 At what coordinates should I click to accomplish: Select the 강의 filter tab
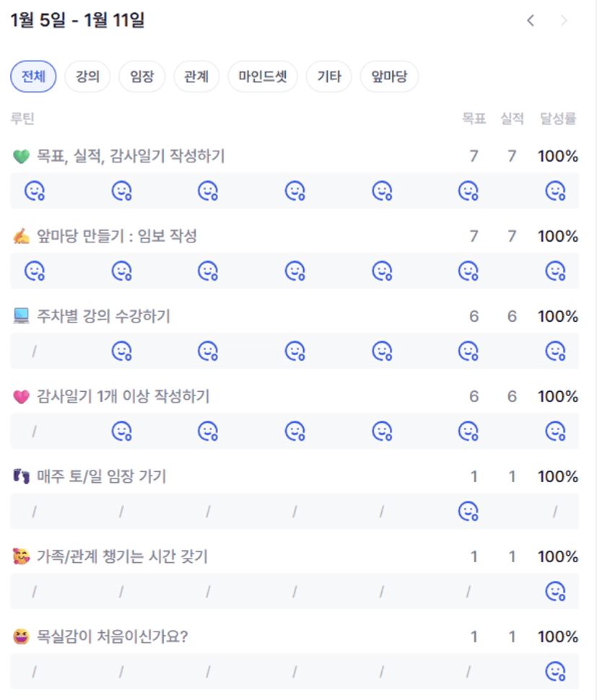(87, 76)
